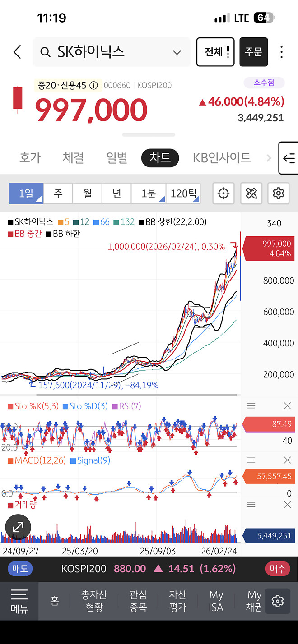Viewport: 298px width, 644px height.
Task: Switch chart to 년 yearly
Action: coord(116,193)
